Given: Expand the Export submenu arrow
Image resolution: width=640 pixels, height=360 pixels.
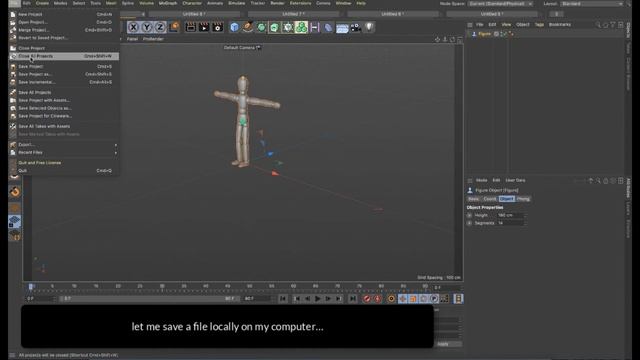Looking at the screenshot, I should pos(116,145).
